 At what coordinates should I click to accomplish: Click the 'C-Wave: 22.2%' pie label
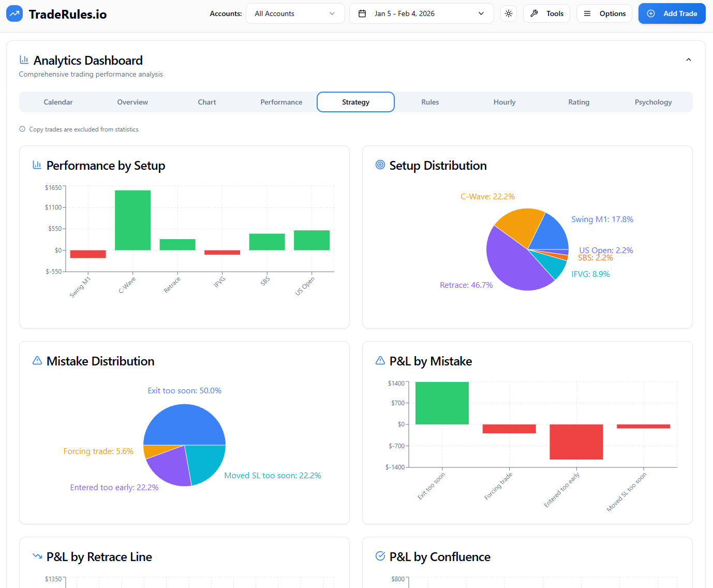(x=488, y=197)
